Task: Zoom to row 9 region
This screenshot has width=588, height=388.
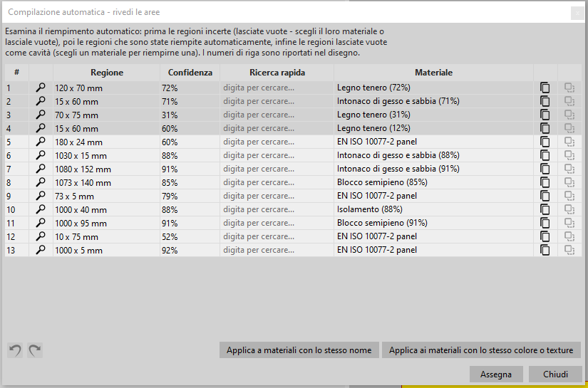Action: point(41,196)
